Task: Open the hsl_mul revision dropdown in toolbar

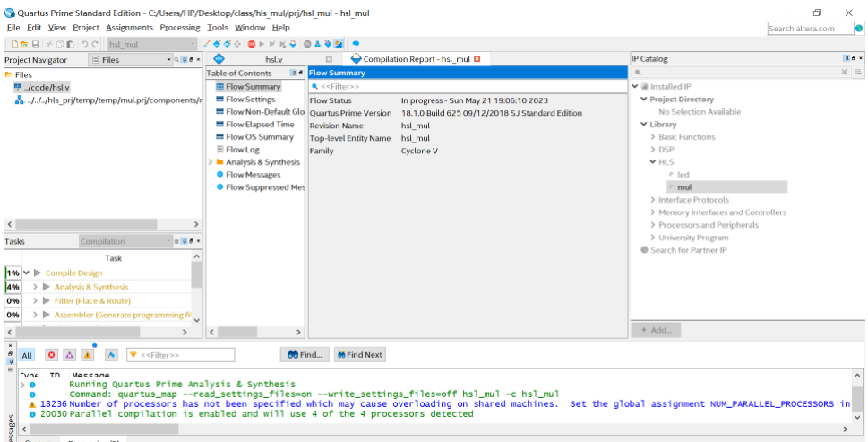Action: pyautogui.click(x=152, y=44)
